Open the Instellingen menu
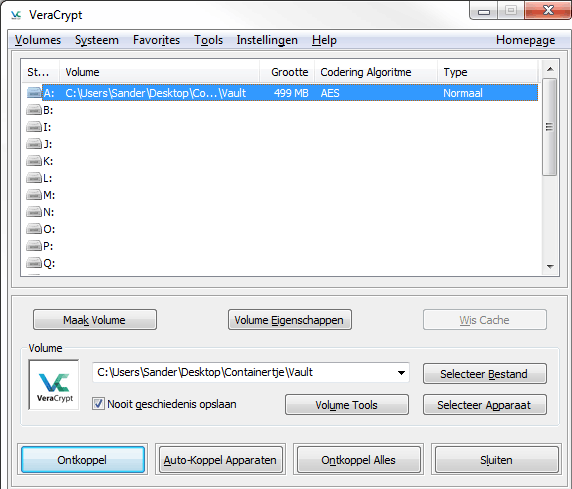 point(267,40)
